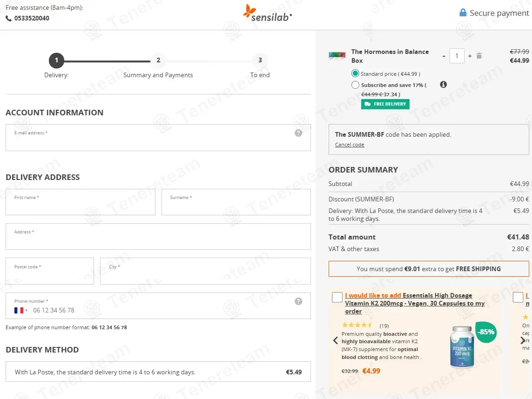This screenshot has width=532, height=399.
Task: Decrease product quantity with minus button
Action: click(444, 56)
